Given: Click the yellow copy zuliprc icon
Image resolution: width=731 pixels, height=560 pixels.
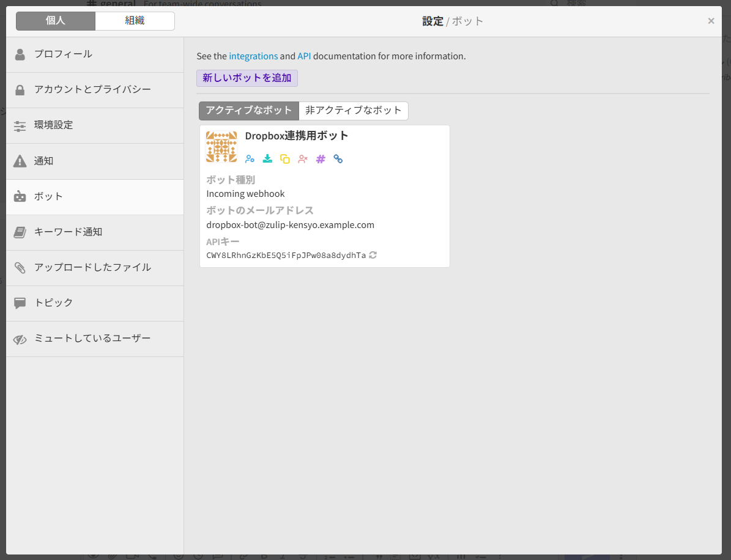Looking at the screenshot, I should pos(285,159).
